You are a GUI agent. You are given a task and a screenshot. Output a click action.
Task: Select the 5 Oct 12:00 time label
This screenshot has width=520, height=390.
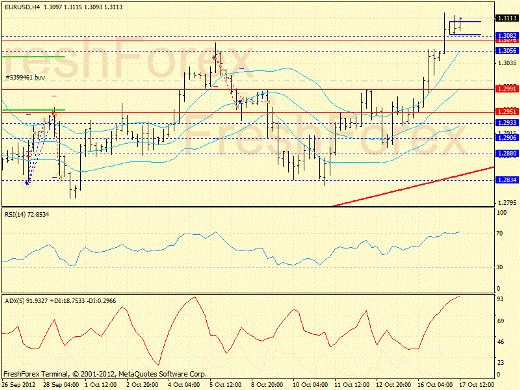pyautogui.click(x=226, y=384)
